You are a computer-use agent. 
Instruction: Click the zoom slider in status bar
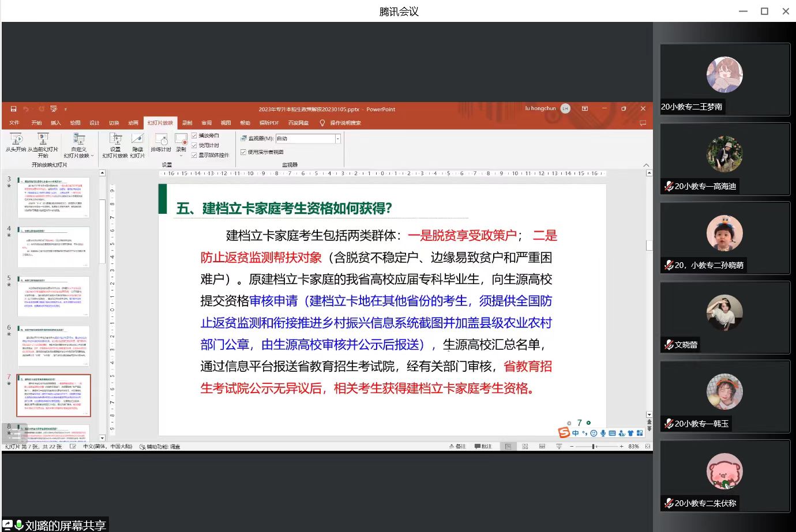pyautogui.click(x=594, y=447)
